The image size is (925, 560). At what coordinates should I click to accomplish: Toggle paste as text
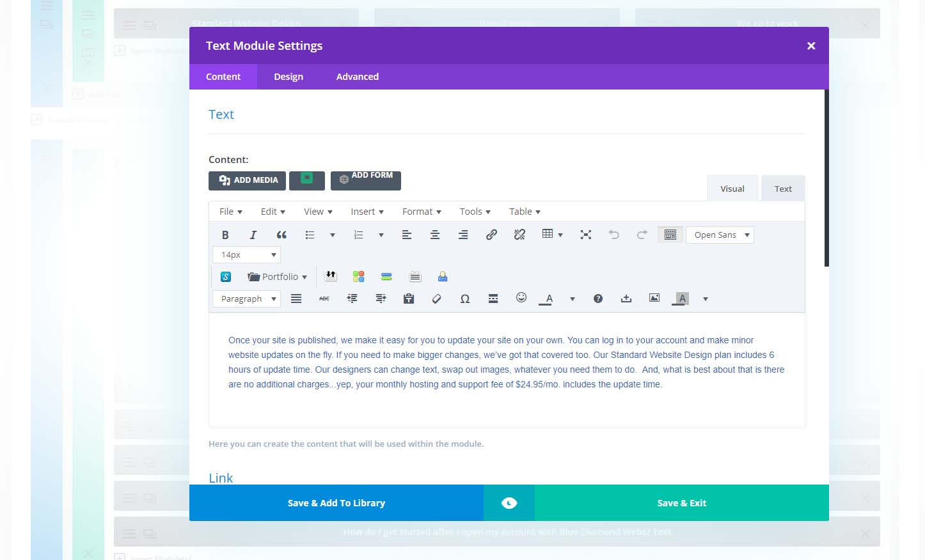click(409, 299)
